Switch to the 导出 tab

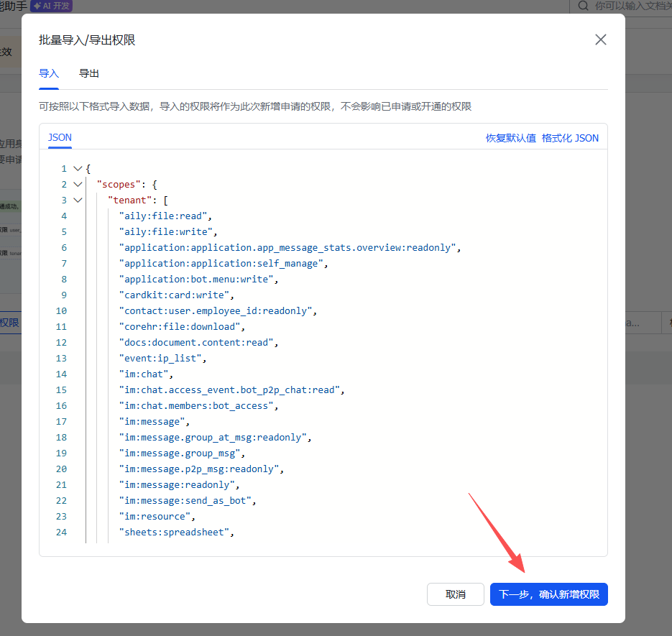[x=89, y=73]
